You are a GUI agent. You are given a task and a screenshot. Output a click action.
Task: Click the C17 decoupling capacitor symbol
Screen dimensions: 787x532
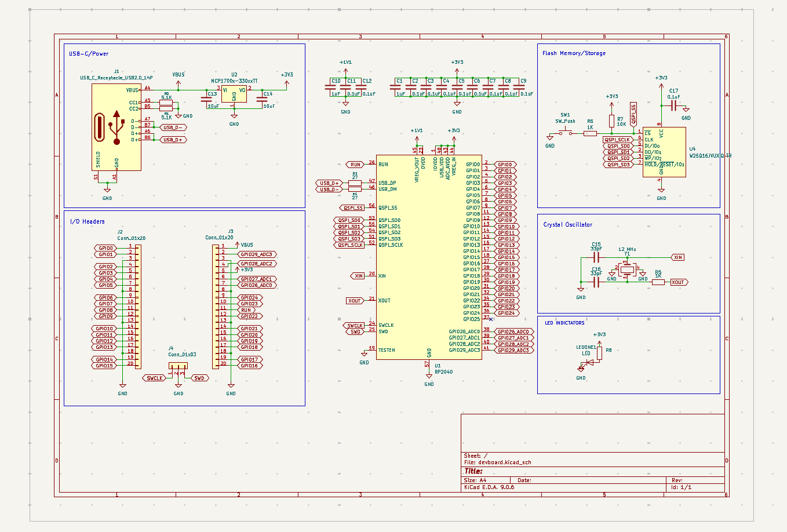[x=673, y=105]
